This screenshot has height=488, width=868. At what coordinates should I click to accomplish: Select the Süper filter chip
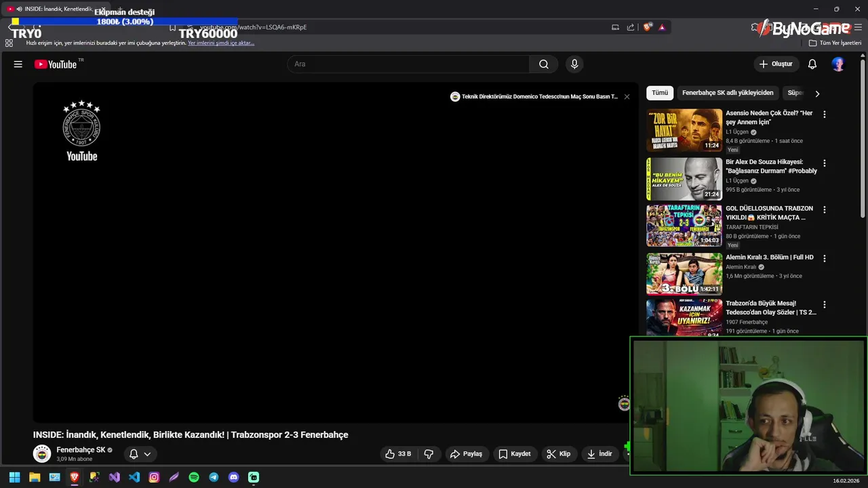point(795,93)
